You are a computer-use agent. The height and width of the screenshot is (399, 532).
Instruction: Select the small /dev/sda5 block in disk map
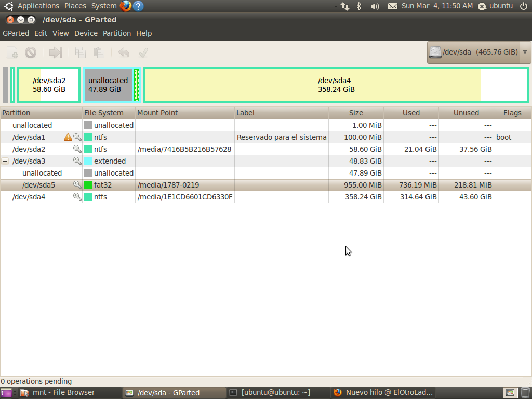(137, 85)
